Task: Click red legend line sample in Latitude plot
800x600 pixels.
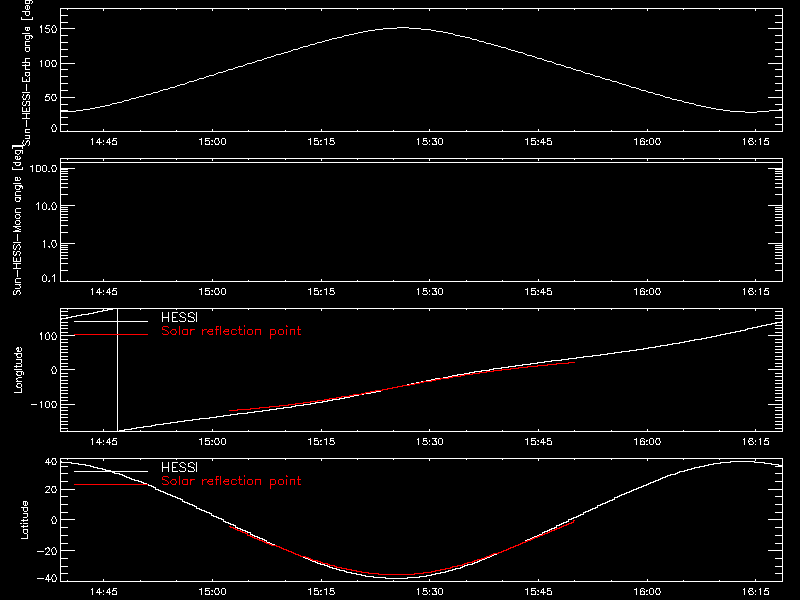Action: click(x=111, y=484)
